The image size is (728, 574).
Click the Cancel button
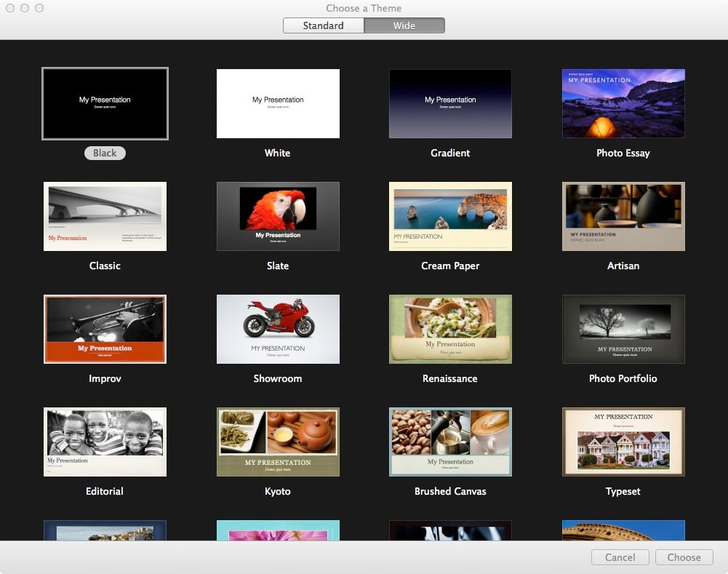click(620, 557)
